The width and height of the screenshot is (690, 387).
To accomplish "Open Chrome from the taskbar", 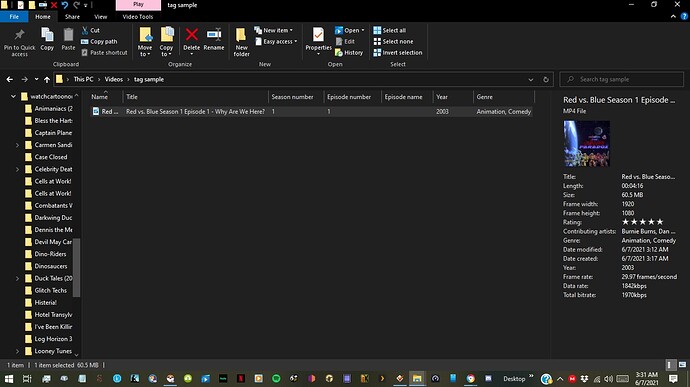I will pyautogui.click(x=470, y=379).
